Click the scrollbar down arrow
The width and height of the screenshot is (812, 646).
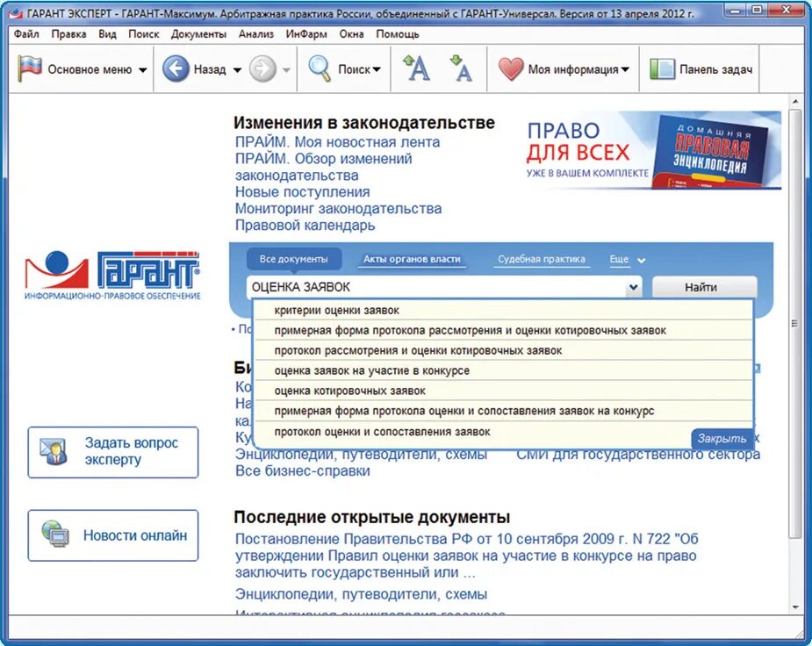[795, 607]
